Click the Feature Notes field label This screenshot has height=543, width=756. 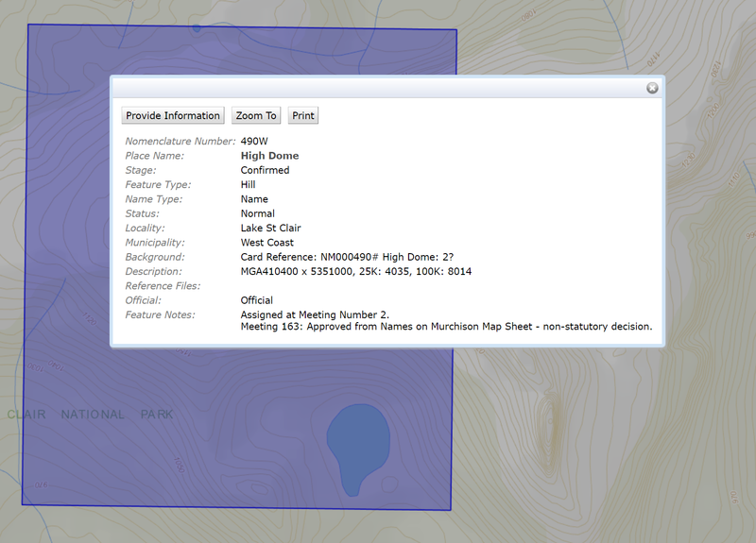pos(160,314)
